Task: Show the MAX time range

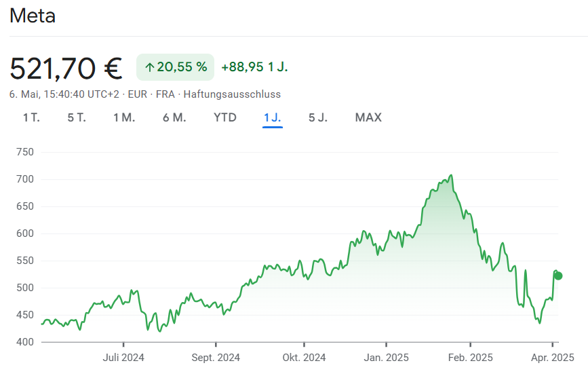Action: pyautogui.click(x=368, y=117)
